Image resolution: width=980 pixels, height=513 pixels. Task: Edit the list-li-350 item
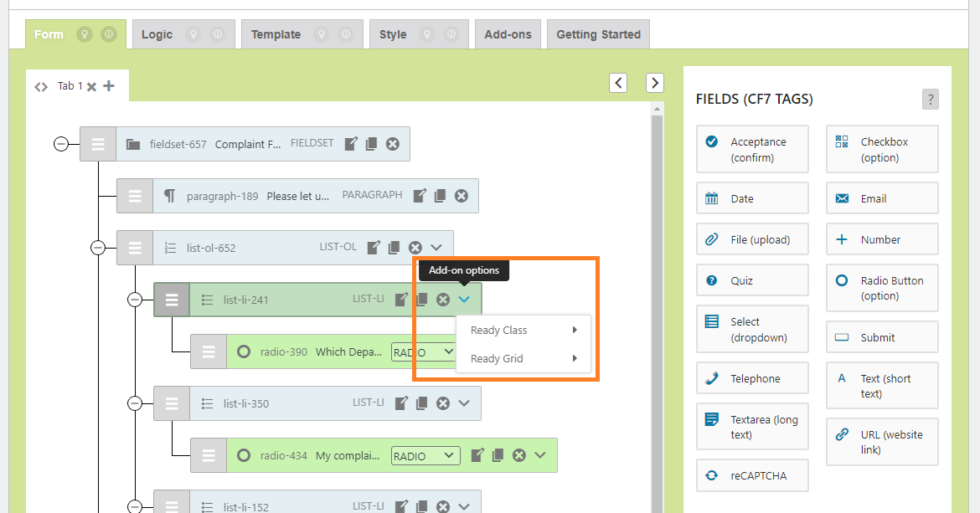[402, 403]
